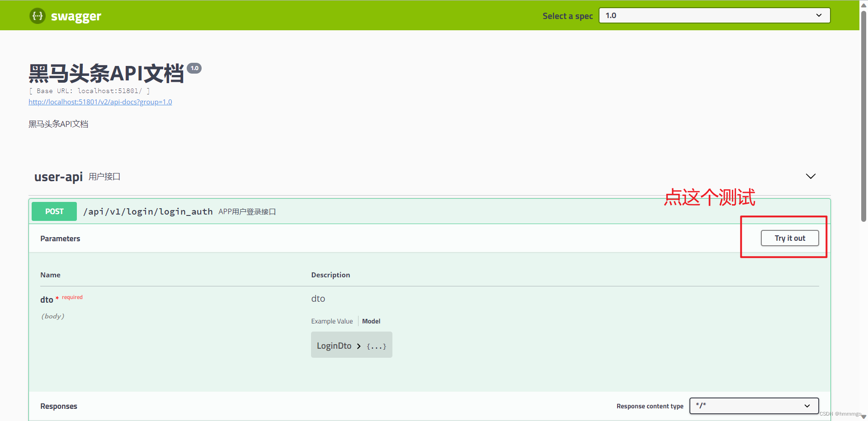Open the Select a spec dropdown

coord(714,15)
